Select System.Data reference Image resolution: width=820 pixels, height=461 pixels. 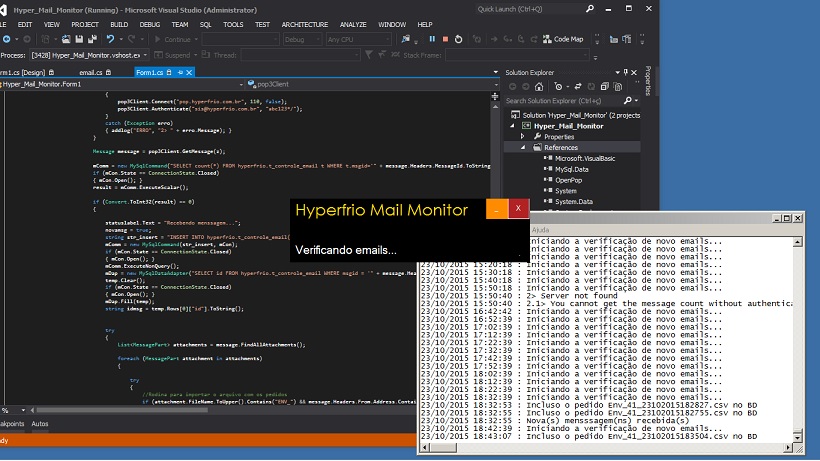574,202
